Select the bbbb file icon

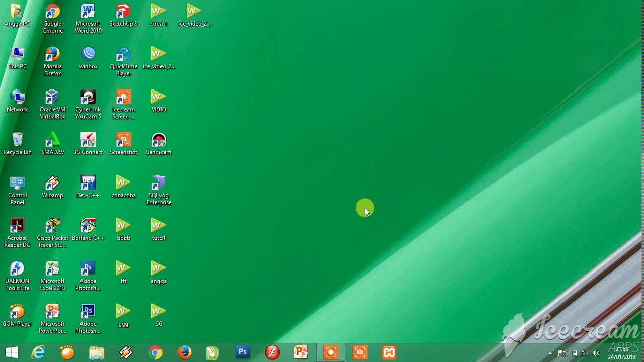pos(123,230)
